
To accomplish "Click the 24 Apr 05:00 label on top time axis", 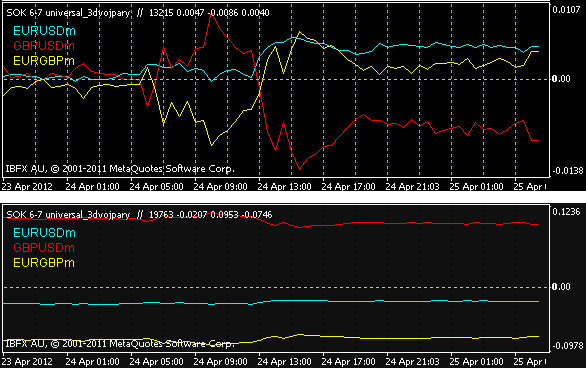I will click(x=157, y=186).
